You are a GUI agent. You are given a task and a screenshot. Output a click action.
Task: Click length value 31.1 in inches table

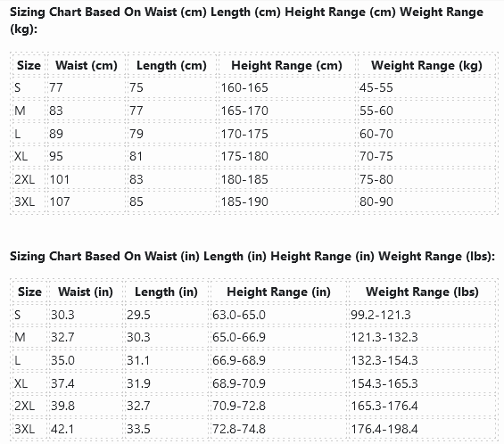point(138,360)
